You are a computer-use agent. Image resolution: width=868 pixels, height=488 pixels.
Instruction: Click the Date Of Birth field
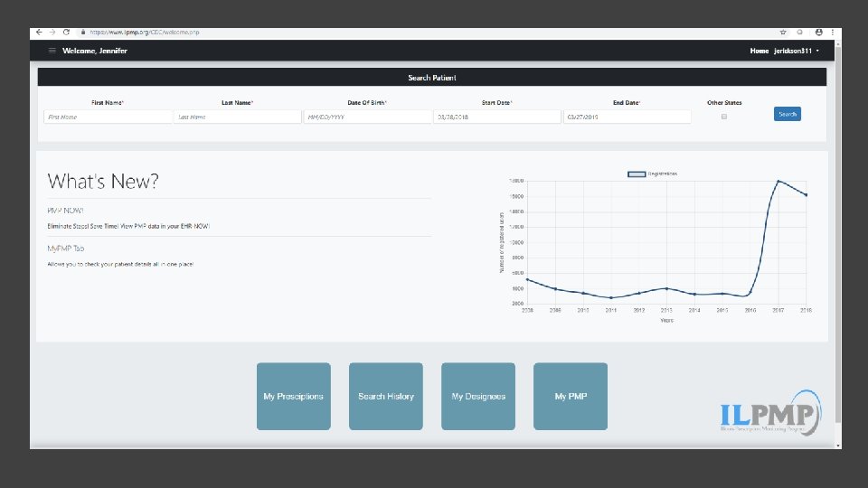(x=368, y=117)
